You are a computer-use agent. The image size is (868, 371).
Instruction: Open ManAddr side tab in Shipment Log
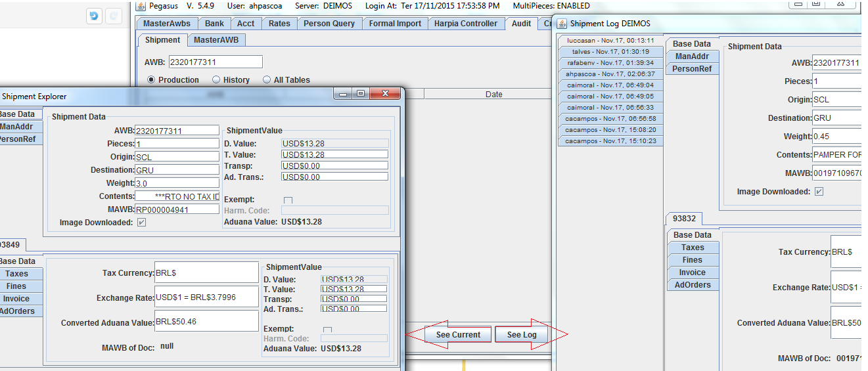tap(692, 56)
